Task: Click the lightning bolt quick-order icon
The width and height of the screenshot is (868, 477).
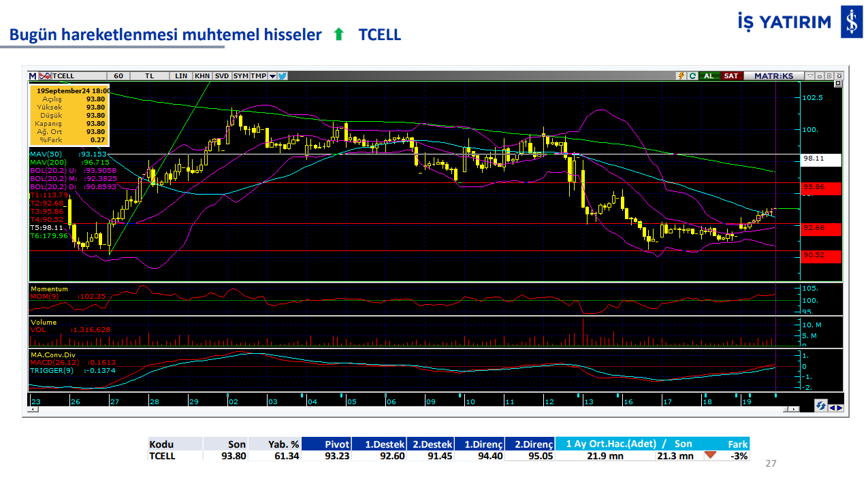Action: 680,76
